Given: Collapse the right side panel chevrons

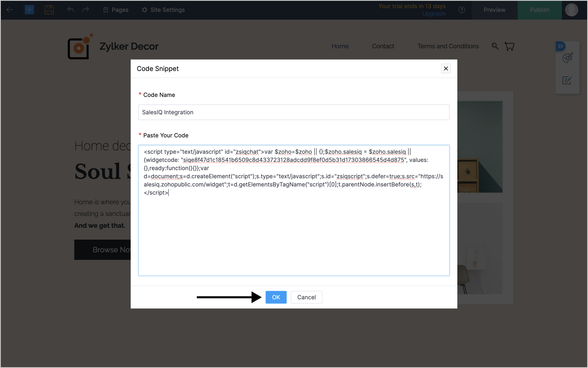Looking at the screenshot, I should click(x=561, y=46).
